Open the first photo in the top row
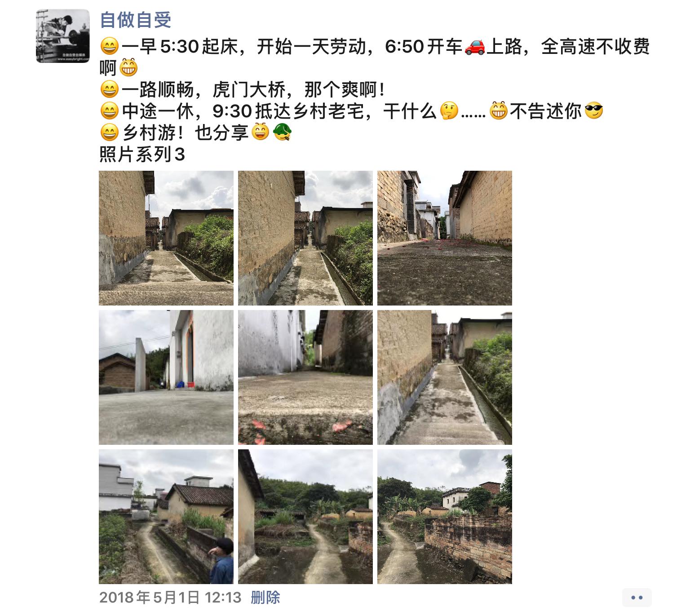 166,238
